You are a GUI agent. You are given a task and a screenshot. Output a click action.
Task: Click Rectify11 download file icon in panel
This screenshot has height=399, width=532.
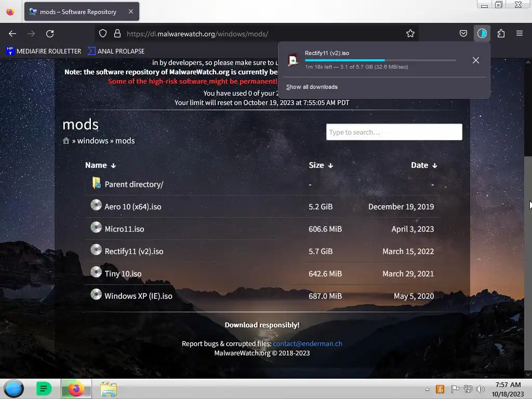click(x=292, y=60)
